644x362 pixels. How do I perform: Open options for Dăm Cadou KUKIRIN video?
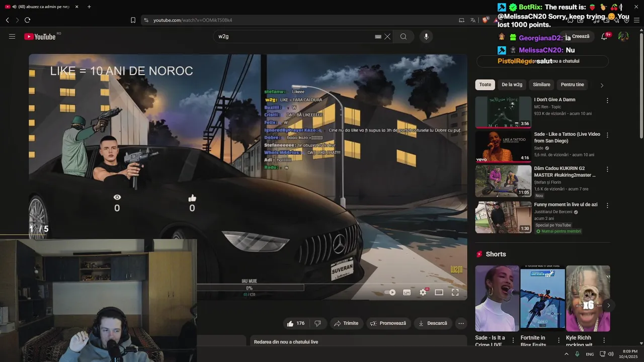pos(607,169)
